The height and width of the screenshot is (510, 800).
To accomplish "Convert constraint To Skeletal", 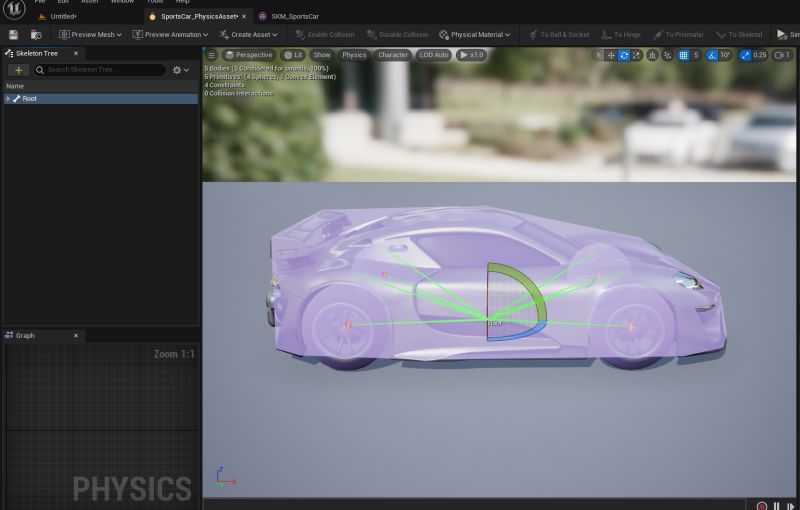I will pyautogui.click(x=739, y=35).
